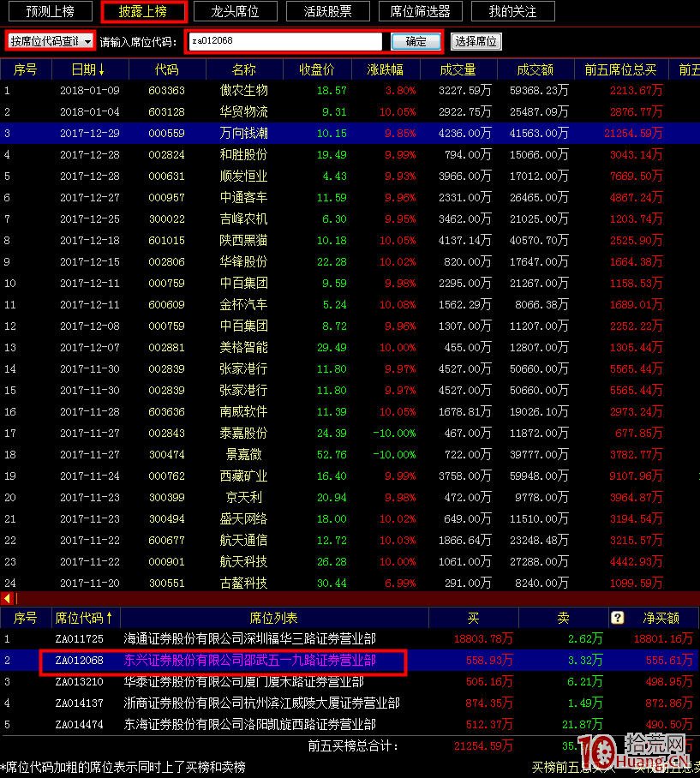Select the 傲农生物 row
This screenshot has width=700, height=778.
coord(350,91)
